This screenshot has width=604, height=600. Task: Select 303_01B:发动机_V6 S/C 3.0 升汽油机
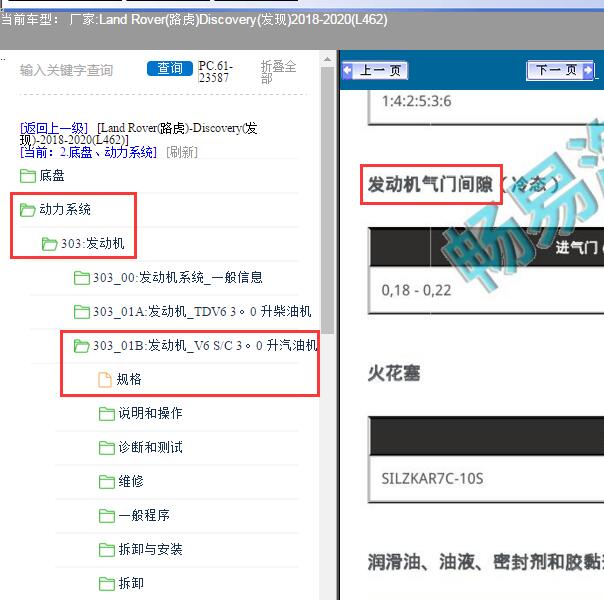pyautogui.click(x=205, y=345)
